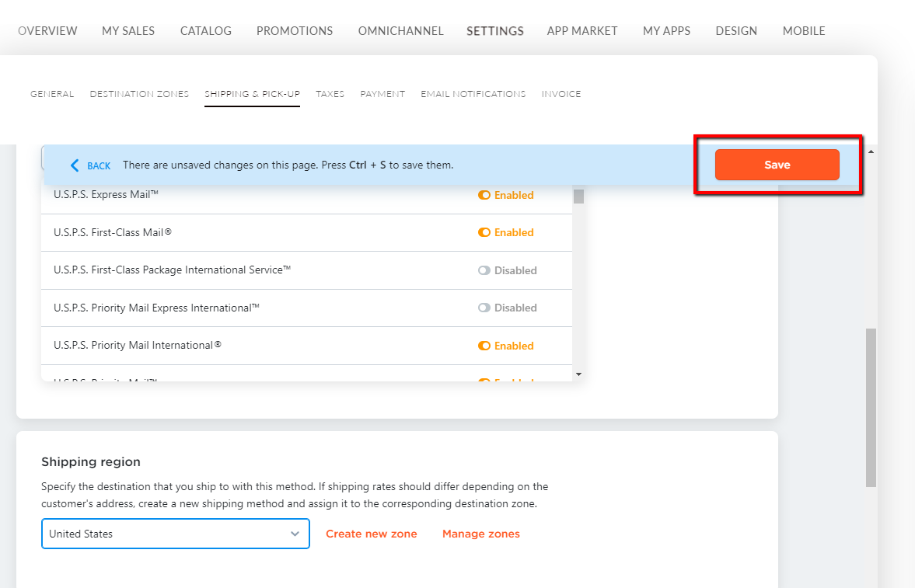Switch to the General tab
Screen dimensions: 915x588
52,94
